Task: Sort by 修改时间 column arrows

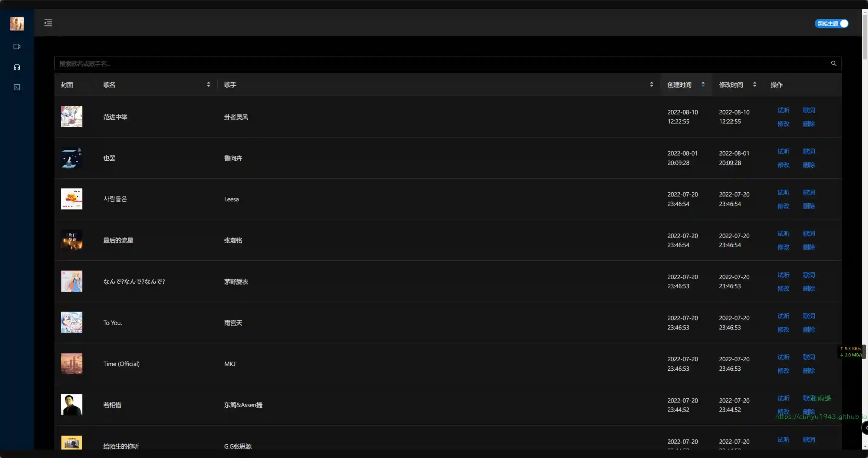Action: tap(754, 84)
